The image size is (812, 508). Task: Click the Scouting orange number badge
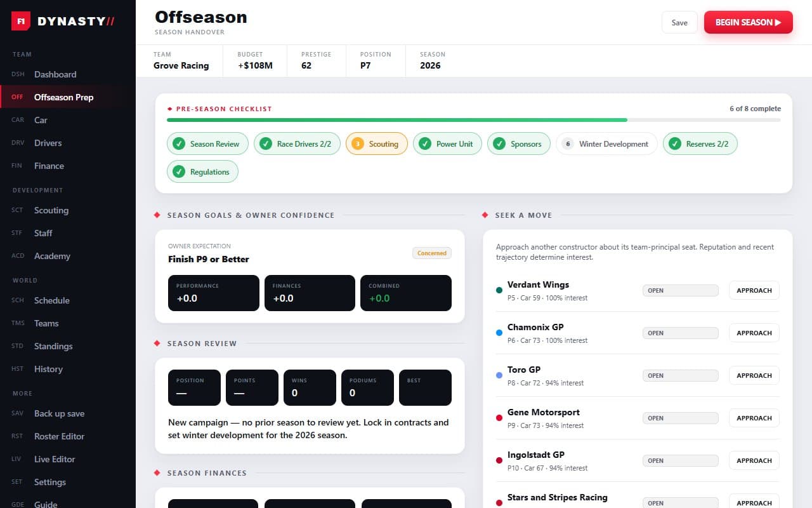[x=358, y=144]
